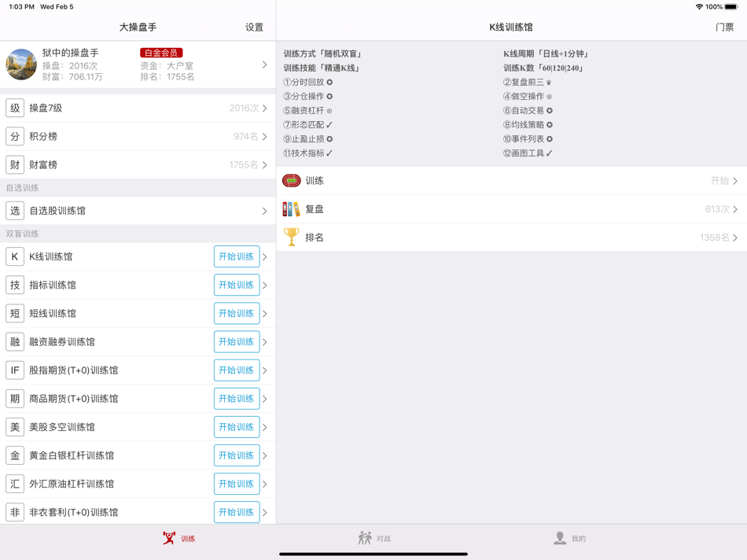Tap the 分 icon next to 积分榜
The width and height of the screenshot is (747, 560).
coord(15,136)
